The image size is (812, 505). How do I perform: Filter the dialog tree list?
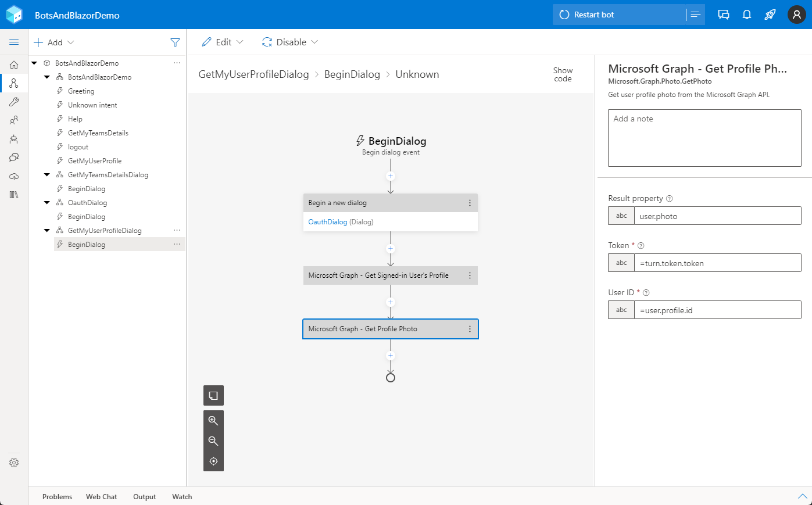(x=175, y=42)
